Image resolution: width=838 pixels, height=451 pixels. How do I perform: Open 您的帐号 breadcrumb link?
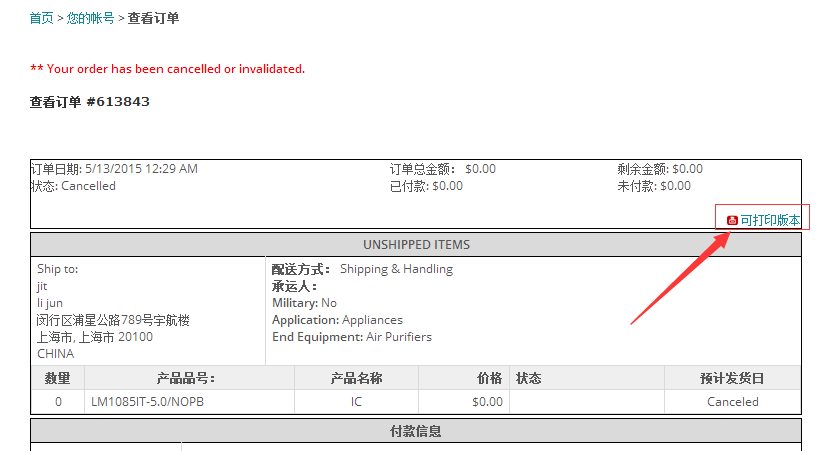click(x=90, y=18)
